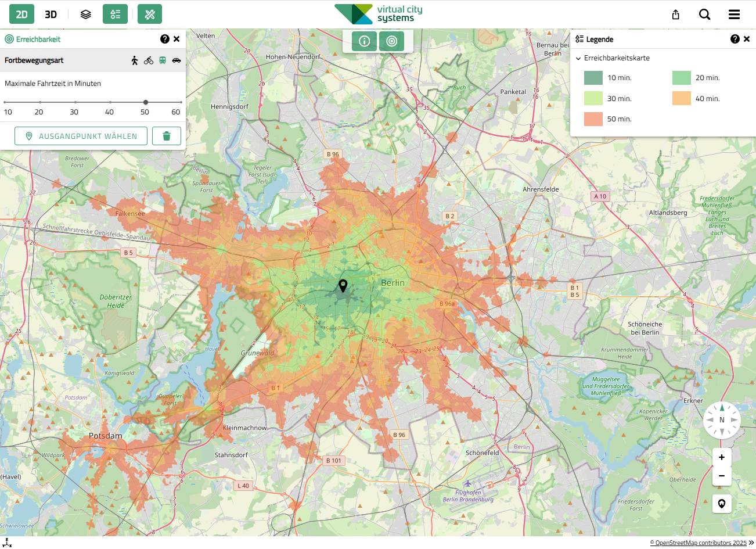Screen dimensions: 756x549
Task: Expand the attribution arrows next to OpenStreetMap notice
Action: point(751,543)
